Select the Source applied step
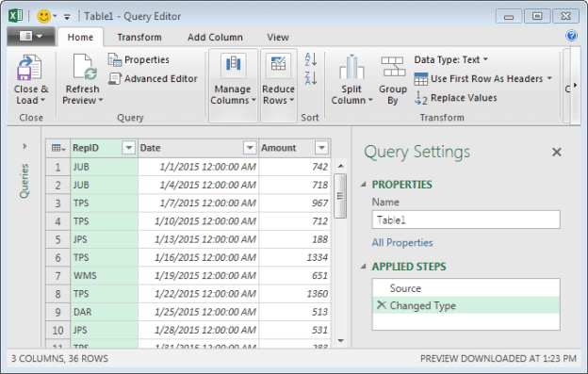The width and height of the screenshot is (588, 374). [465, 288]
